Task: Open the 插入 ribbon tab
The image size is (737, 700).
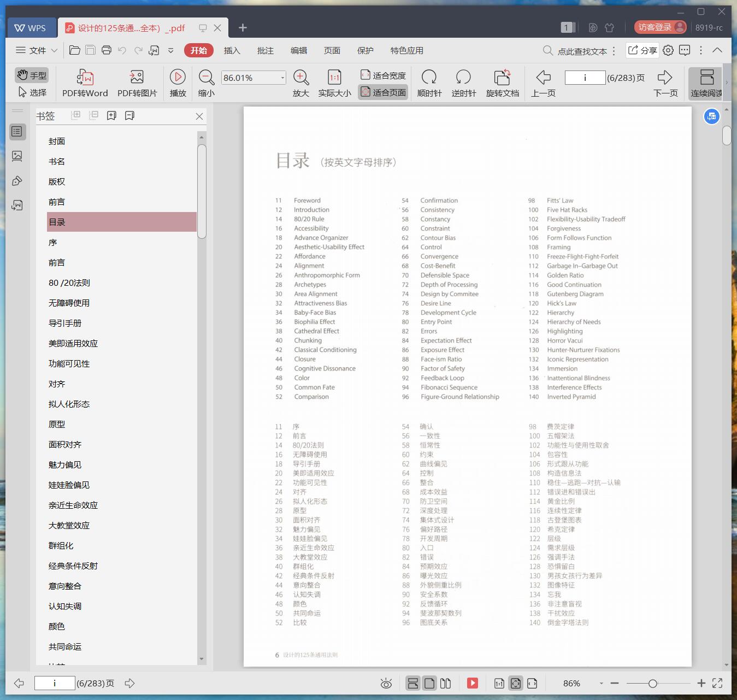Action: click(232, 50)
